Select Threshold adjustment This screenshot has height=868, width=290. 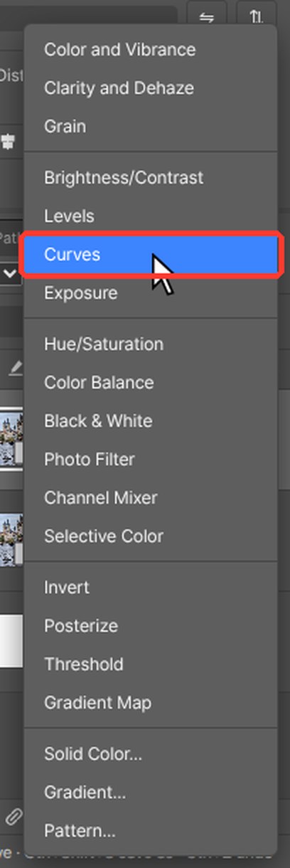[x=151, y=664]
